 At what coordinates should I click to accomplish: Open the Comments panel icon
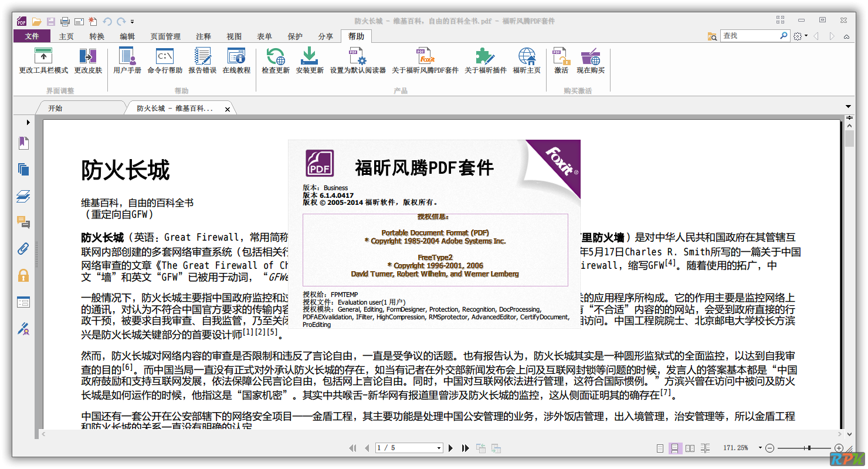click(x=23, y=222)
